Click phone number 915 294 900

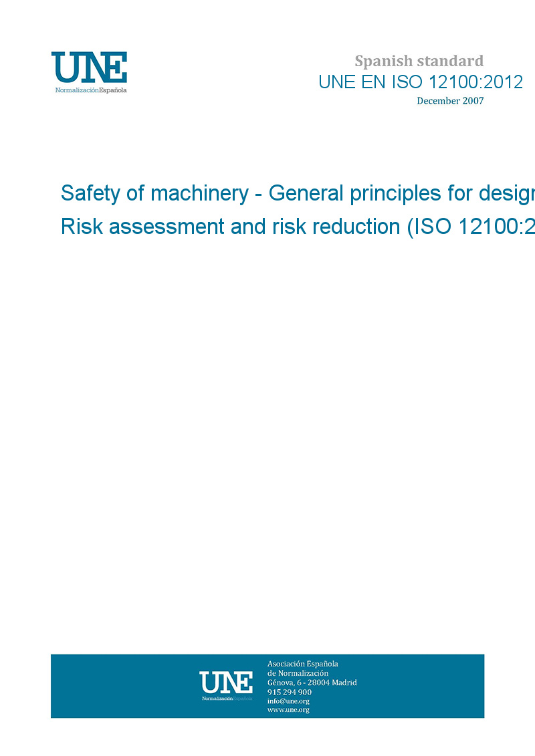coord(290,692)
